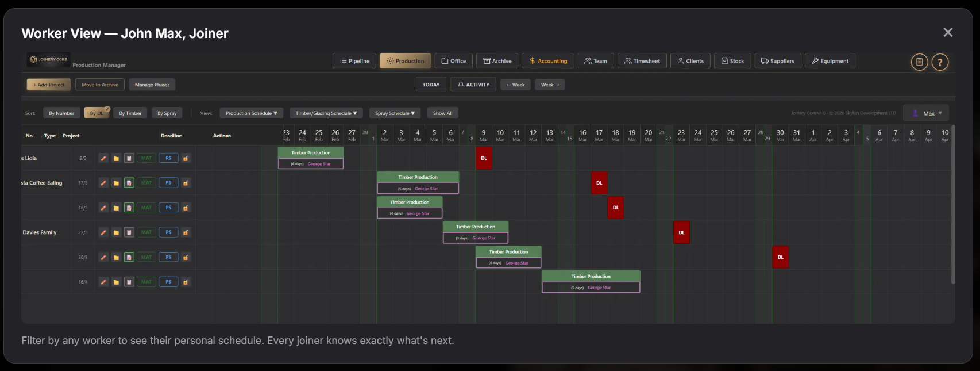
Task: Select the Timber Production bar in the 16/4 row
Action: point(591,282)
